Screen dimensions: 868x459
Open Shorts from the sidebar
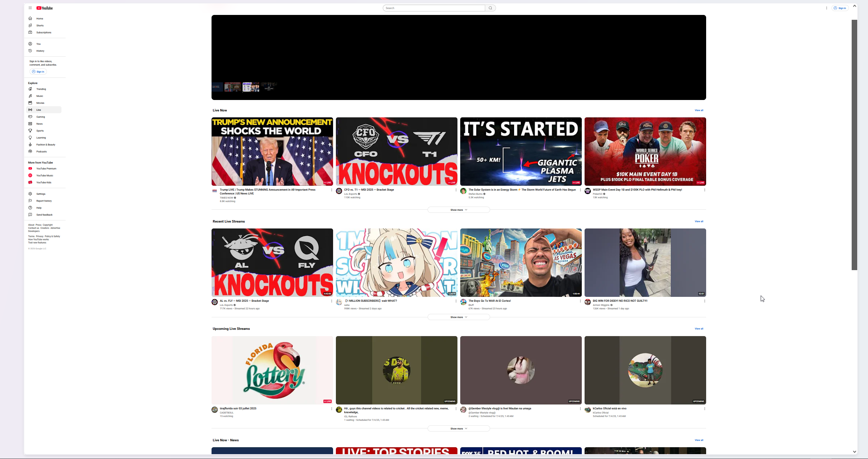pyautogui.click(x=40, y=26)
